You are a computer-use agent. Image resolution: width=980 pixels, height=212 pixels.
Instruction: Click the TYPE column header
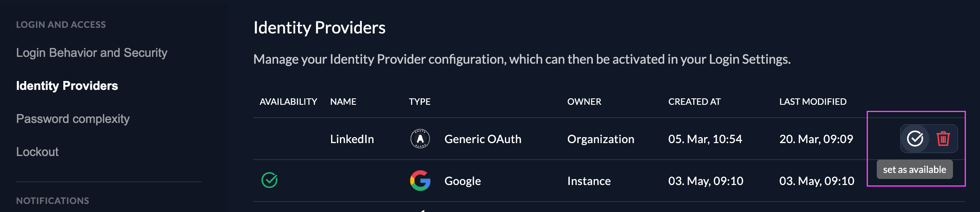(419, 102)
